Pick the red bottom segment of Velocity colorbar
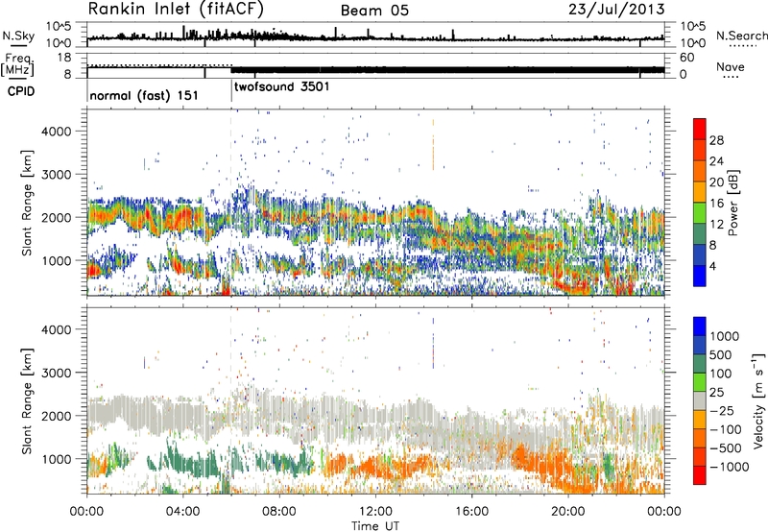Viewport: 768px width, 532px height. coord(700,475)
